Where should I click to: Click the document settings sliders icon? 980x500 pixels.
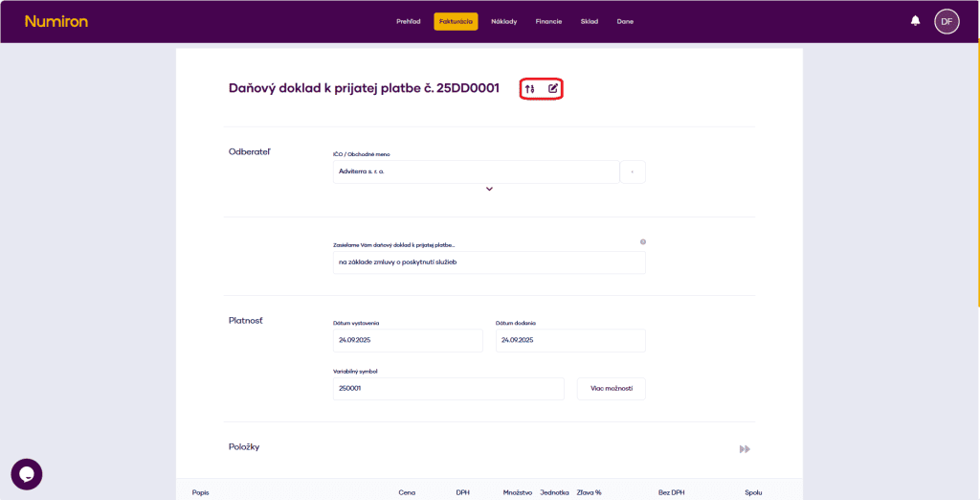click(x=529, y=89)
